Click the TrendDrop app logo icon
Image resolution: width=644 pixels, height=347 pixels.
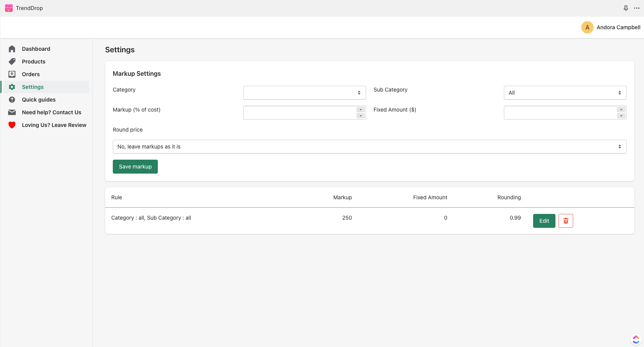(x=8, y=8)
